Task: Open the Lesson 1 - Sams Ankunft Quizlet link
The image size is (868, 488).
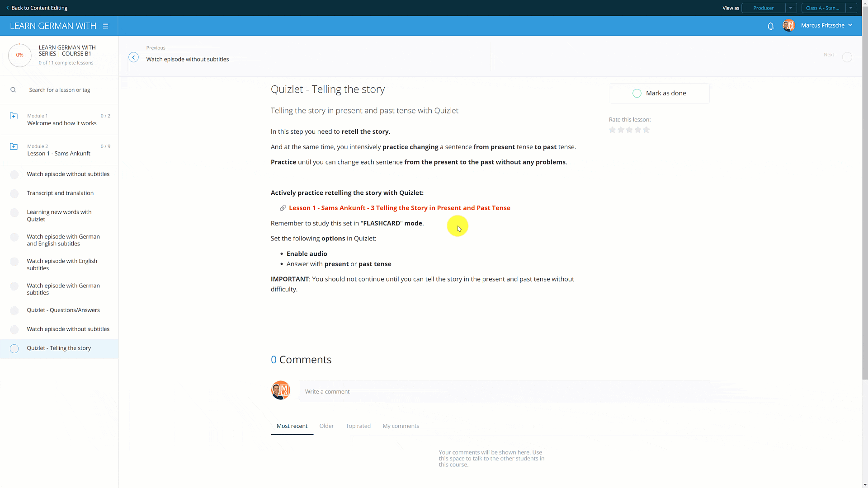Action: 399,208
